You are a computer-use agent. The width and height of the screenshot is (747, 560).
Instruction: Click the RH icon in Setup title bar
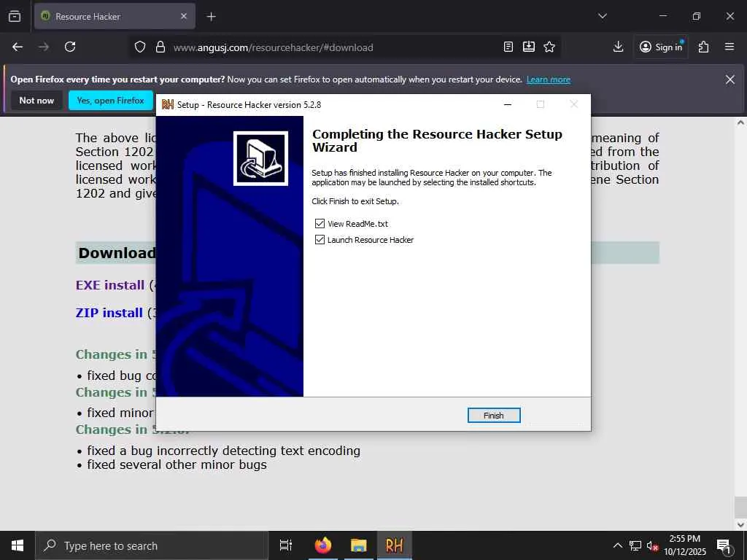coord(167,104)
